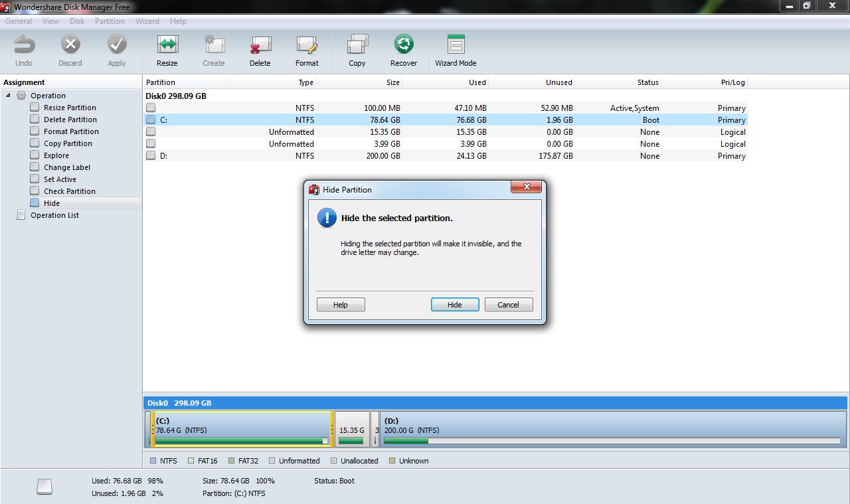Viewport: 850px width, 504px height.
Task: Close the Hide Partition dialog
Action: pyautogui.click(x=526, y=187)
